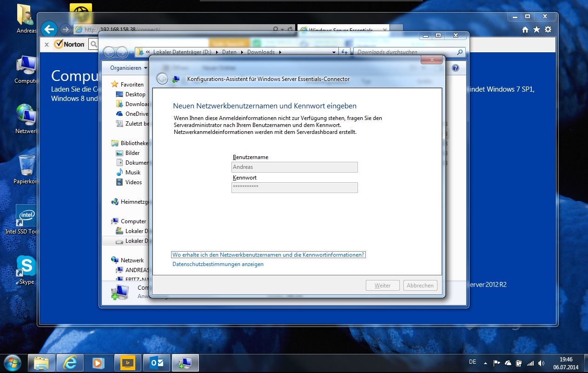Click the Internet Explorer forward button

point(65,29)
